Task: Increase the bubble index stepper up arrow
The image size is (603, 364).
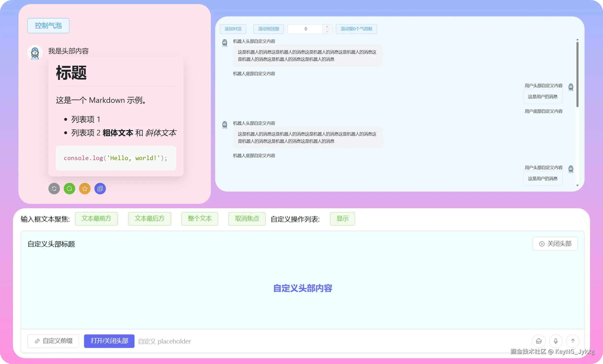Action: [x=327, y=27]
